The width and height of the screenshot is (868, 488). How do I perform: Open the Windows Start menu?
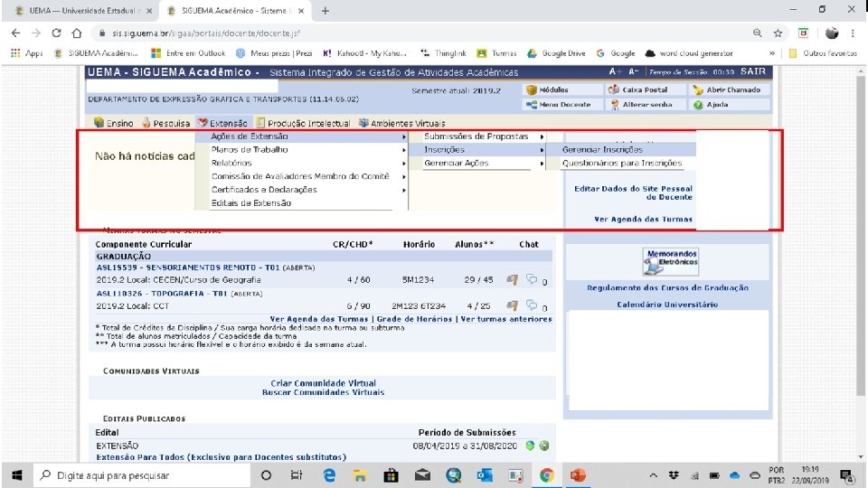(x=17, y=475)
